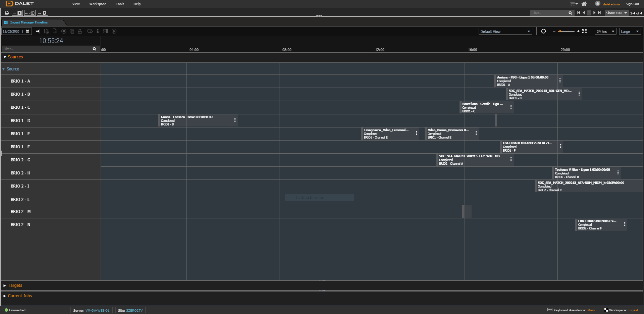Expand the Targets section
Viewport: 644px width, 314px height.
(5, 285)
